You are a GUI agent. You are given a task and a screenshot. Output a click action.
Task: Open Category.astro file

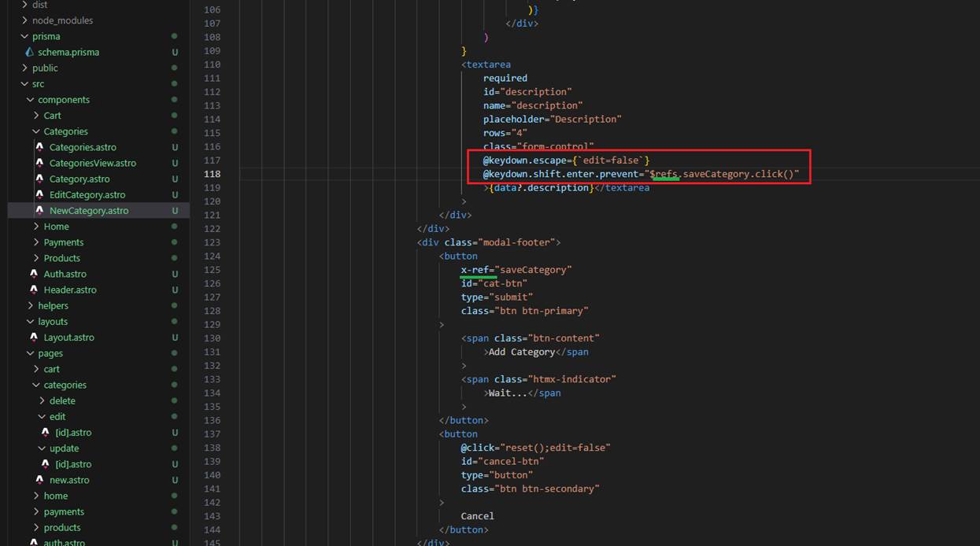point(80,179)
